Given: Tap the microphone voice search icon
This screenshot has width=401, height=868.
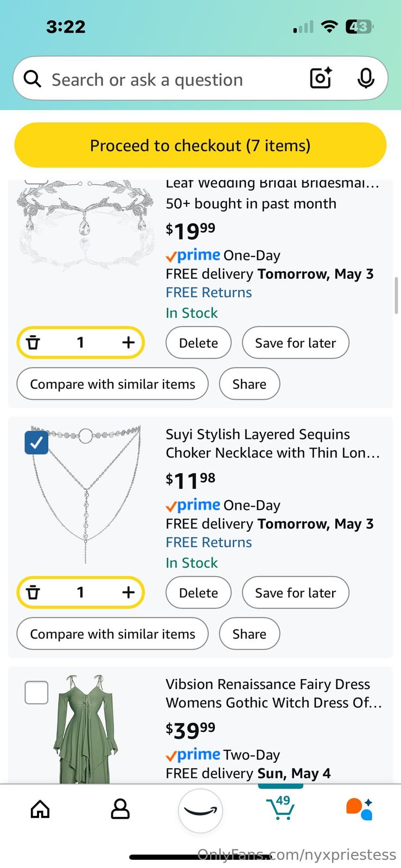Looking at the screenshot, I should click(x=366, y=79).
